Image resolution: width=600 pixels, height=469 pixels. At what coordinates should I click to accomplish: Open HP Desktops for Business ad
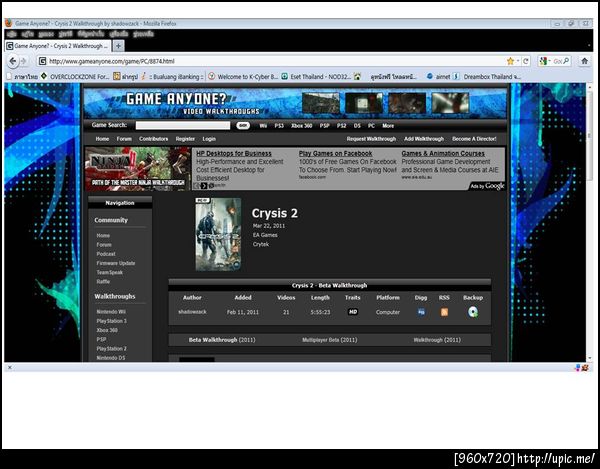coord(234,153)
